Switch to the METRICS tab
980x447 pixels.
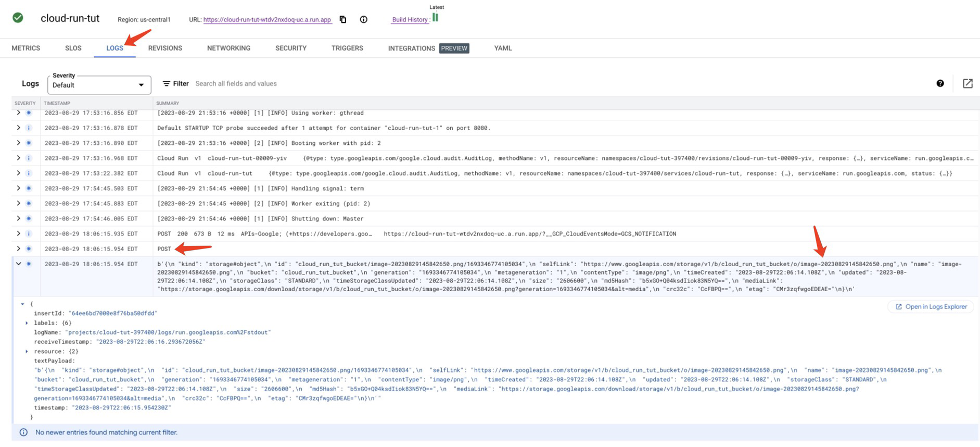[26, 48]
